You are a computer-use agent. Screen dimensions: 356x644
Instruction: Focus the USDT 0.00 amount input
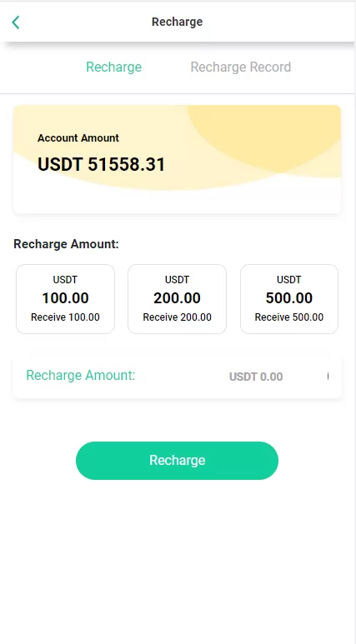click(256, 377)
